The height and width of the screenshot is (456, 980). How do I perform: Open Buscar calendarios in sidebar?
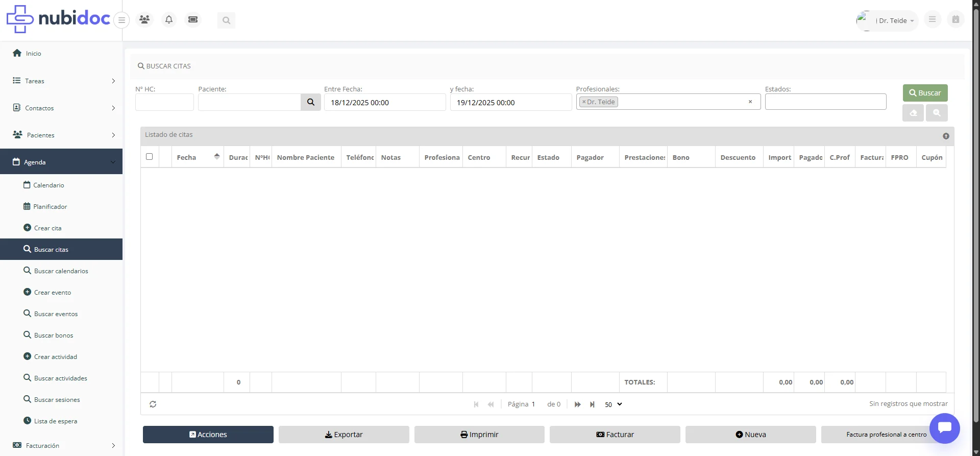[x=61, y=271]
